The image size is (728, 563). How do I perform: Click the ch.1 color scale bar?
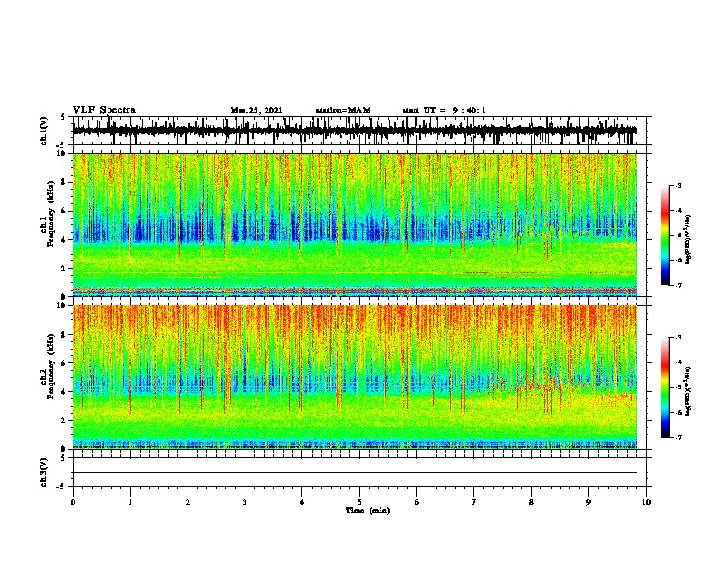pyautogui.click(x=665, y=236)
